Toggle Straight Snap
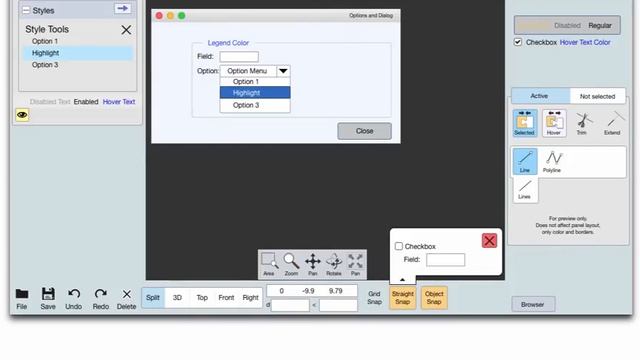The width and height of the screenshot is (640, 360). (x=402, y=298)
